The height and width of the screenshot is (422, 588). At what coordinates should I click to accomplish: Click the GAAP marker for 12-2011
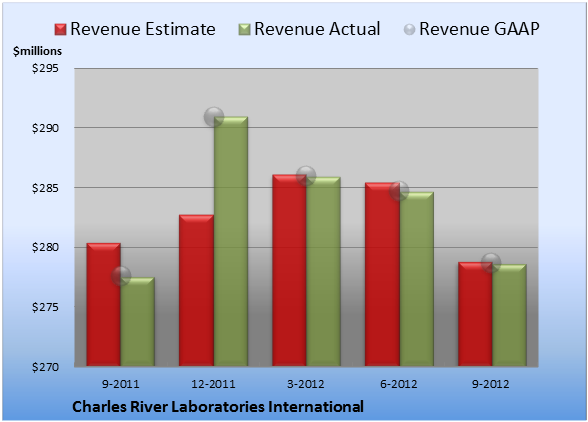click(214, 117)
